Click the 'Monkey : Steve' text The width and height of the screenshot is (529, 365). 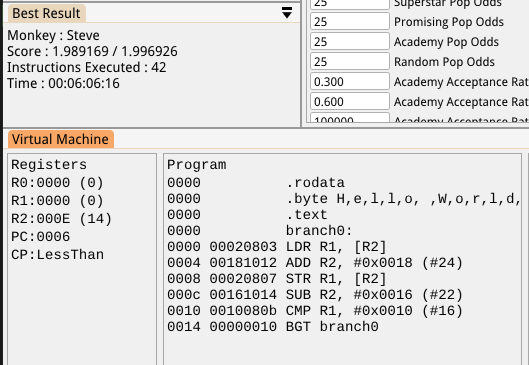(53, 35)
